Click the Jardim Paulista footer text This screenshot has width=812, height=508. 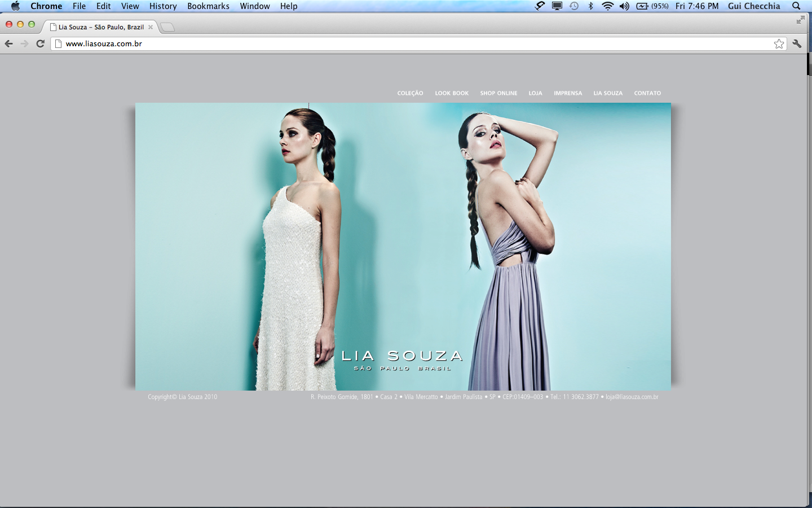pos(464,397)
